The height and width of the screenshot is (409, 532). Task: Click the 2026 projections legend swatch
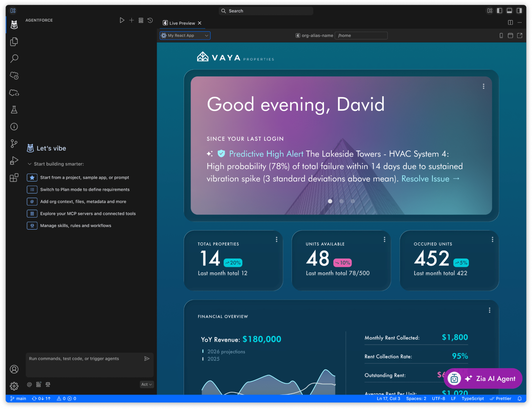click(x=203, y=351)
